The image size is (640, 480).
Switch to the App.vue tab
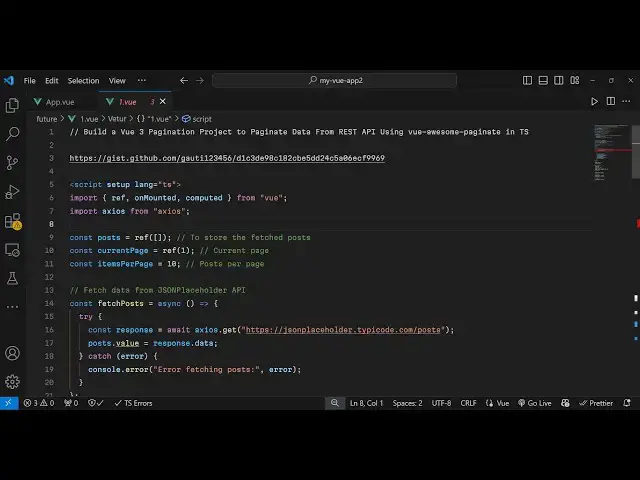(60, 102)
